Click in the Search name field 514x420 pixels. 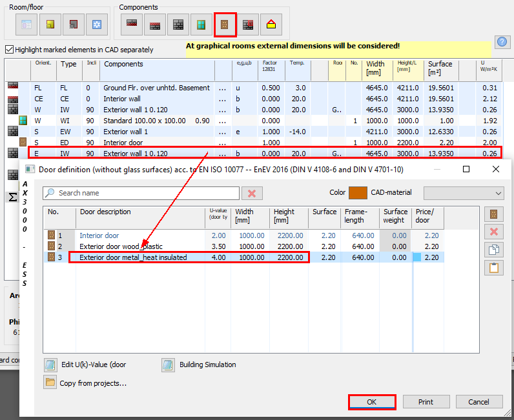(141, 194)
